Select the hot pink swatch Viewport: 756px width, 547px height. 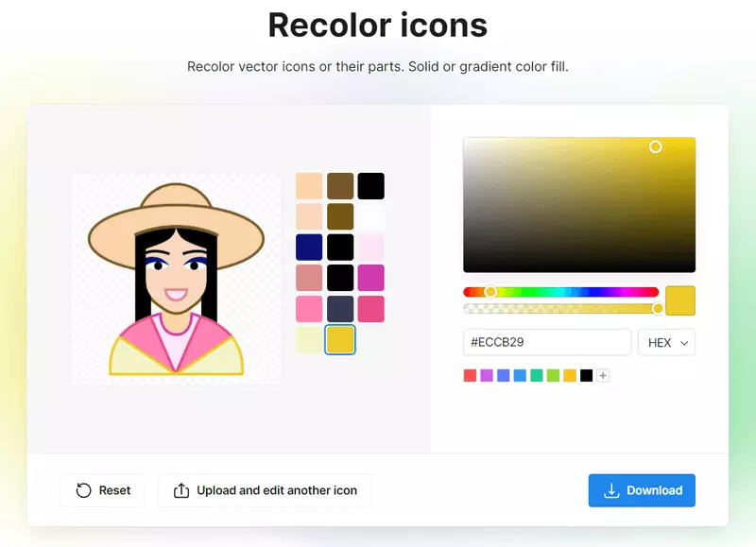[309, 309]
